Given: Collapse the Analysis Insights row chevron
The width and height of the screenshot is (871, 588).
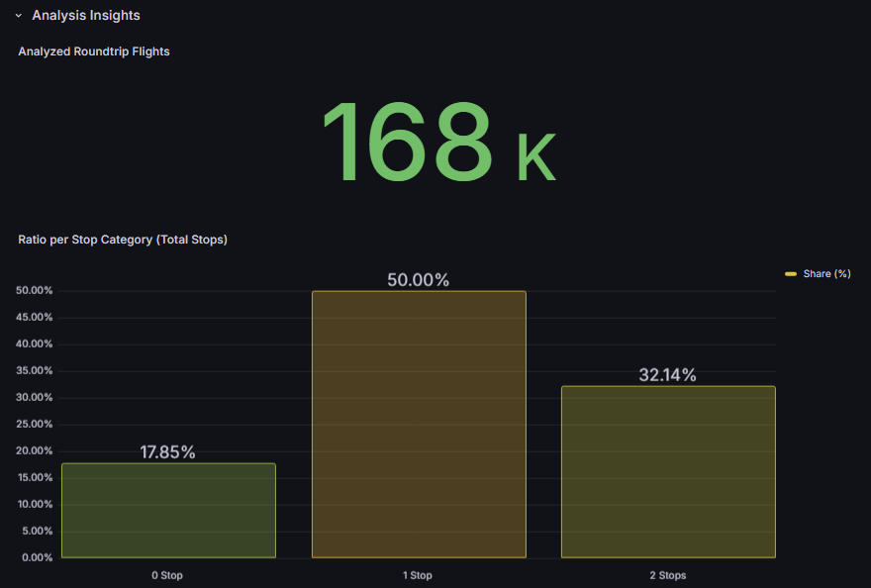Looking at the screenshot, I should click(x=18, y=16).
